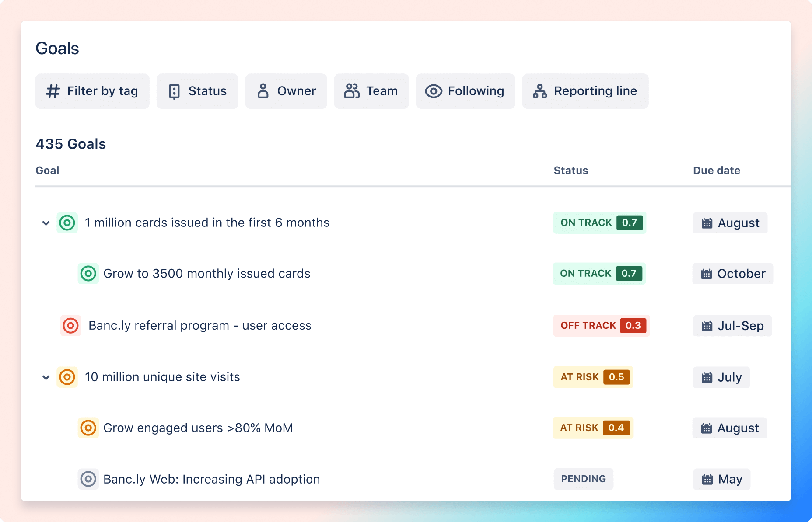Collapse the '1 million cards issued' goal

45,223
